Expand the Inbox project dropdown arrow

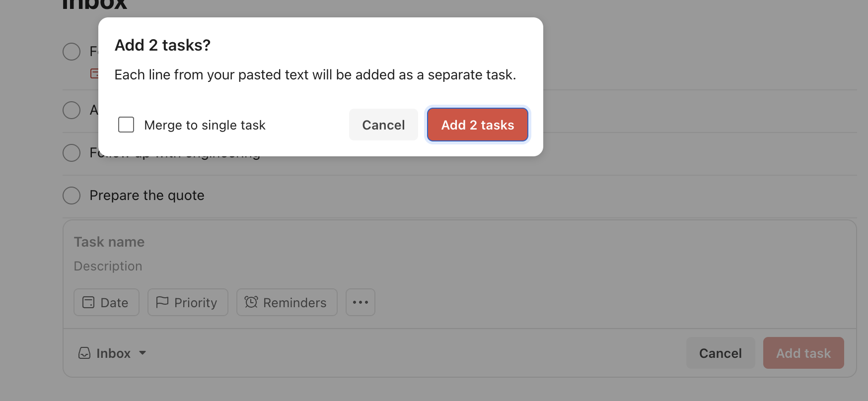click(x=143, y=353)
